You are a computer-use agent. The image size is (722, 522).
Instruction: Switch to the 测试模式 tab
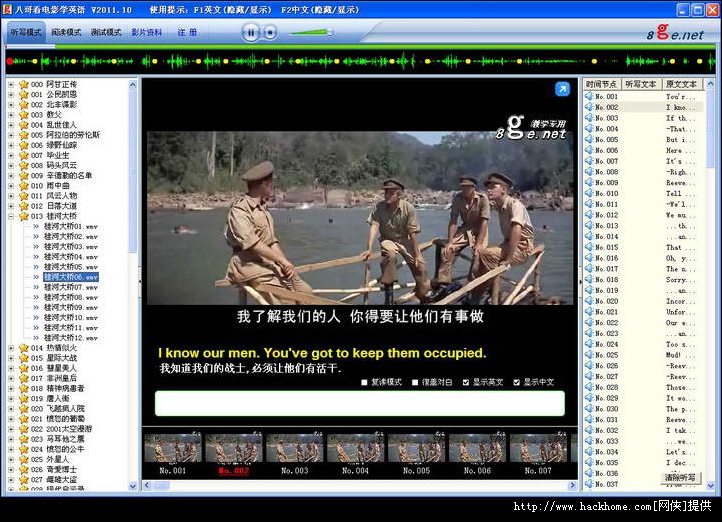pyautogui.click(x=106, y=32)
